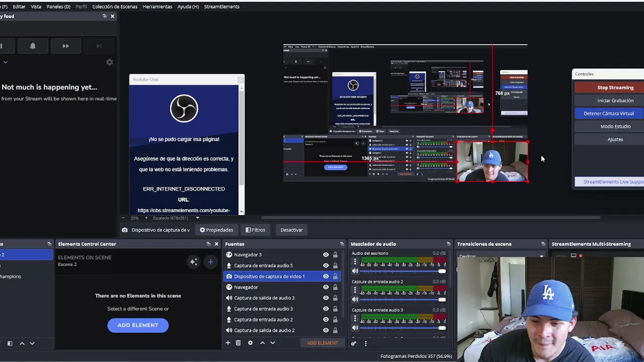Close the Elements Control Center panel

[216, 244]
